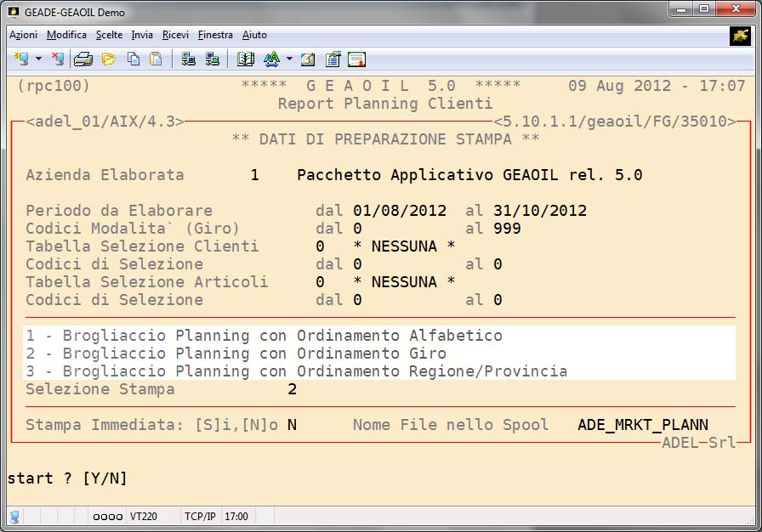Image resolution: width=762 pixels, height=532 pixels.
Task: Open the Scelte menu
Action: click(109, 35)
